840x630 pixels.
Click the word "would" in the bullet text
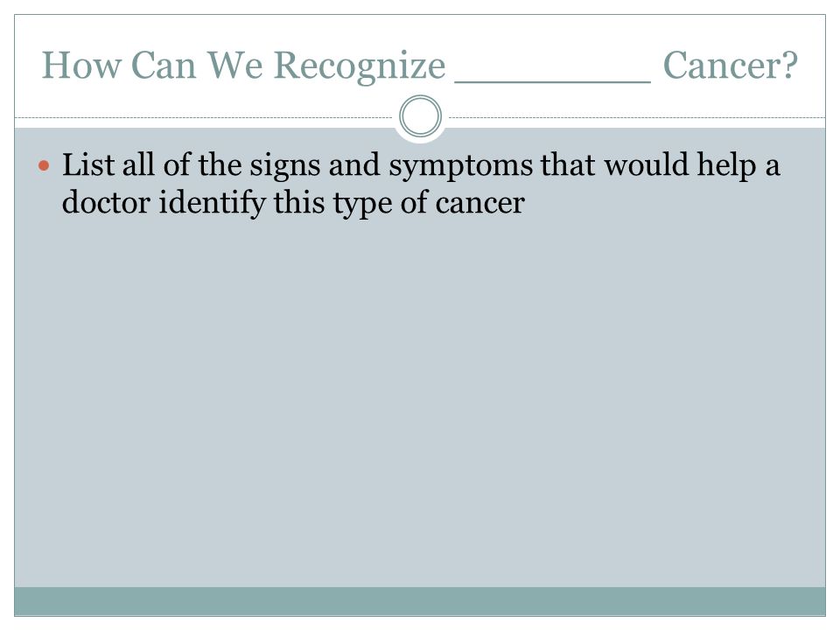(x=646, y=164)
